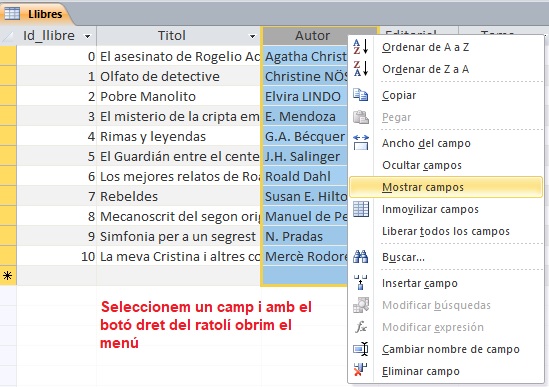Click the Eliminar campo red X icon
Image resolution: width=549 pixels, height=387 pixels.
click(361, 371)
